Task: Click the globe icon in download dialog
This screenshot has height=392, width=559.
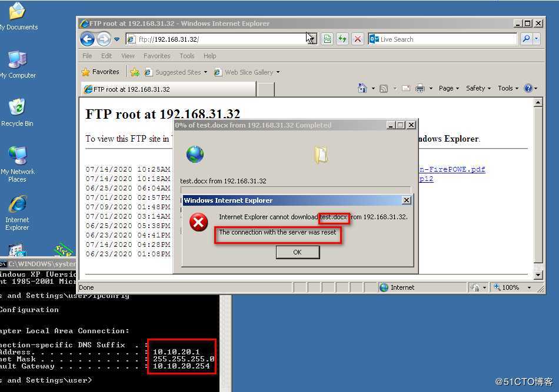Action: [195, 154]
